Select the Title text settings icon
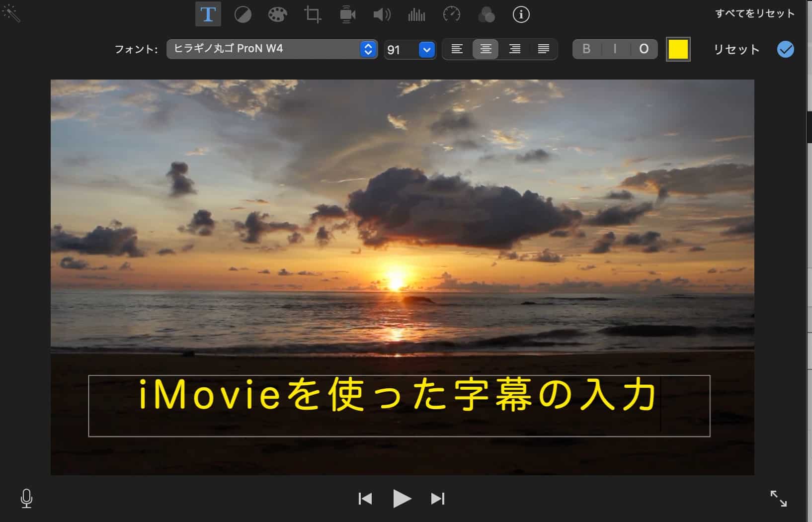Viewport: 812px width, 522px height. [208, 14]
